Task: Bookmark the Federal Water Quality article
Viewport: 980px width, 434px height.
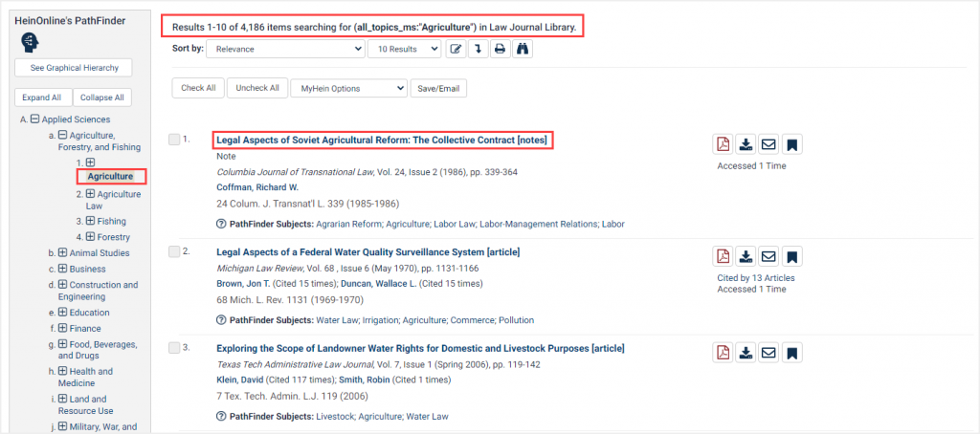Action: (791, 256)
